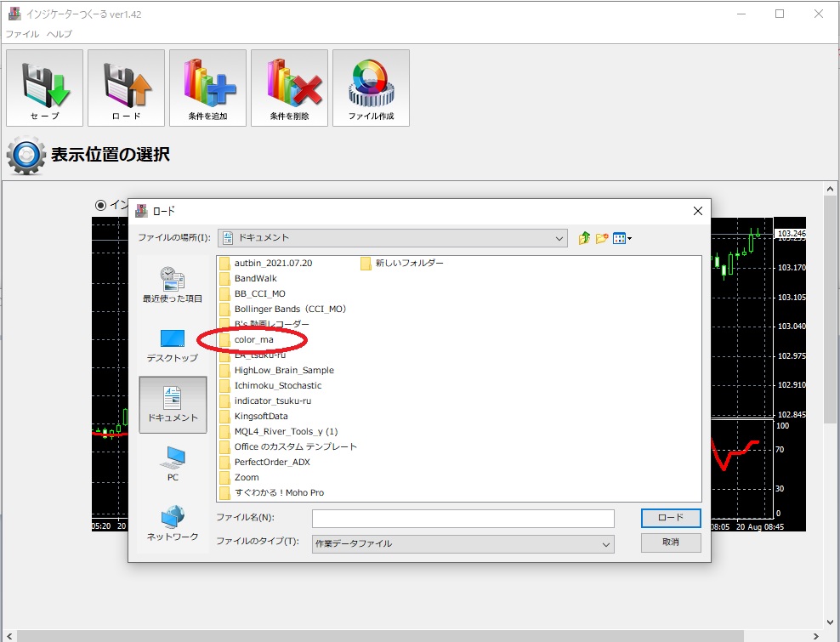Click the ロード (Load) toolbar icon
Image resolution: width=840 pixels, height=642 pixels.
(126, 88)
